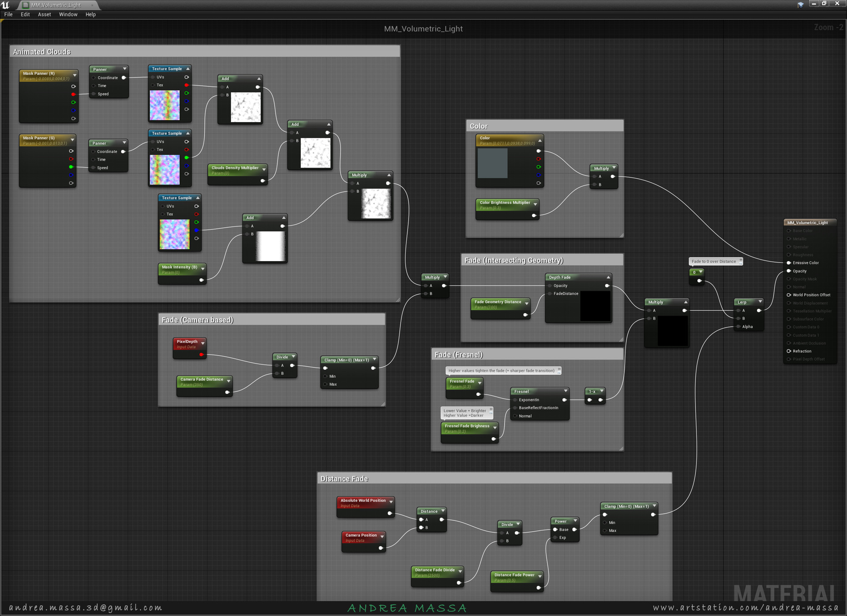Select World Position Offset input pin
Viewport: 847px width, 616px height.
(789, 295)
